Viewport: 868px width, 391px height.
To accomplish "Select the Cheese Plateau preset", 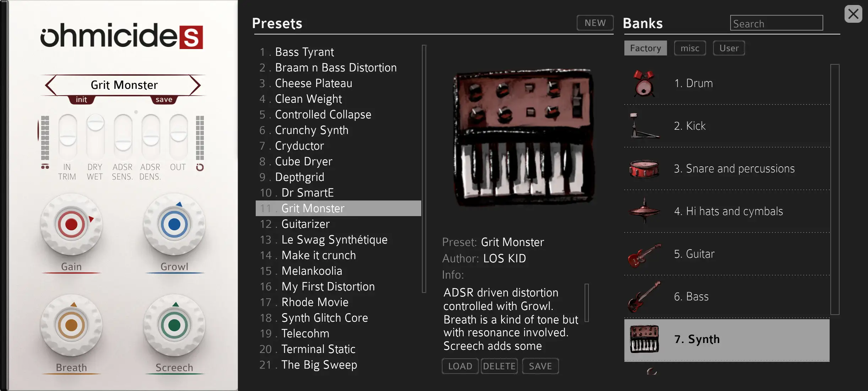I will [x=338, y=83].
